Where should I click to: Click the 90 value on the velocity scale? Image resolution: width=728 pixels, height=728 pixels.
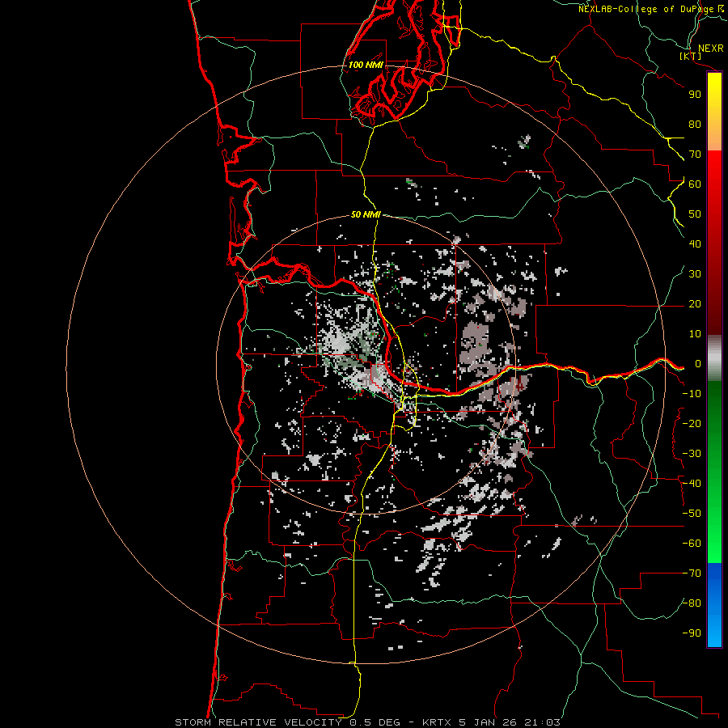[x=695, y=95]
